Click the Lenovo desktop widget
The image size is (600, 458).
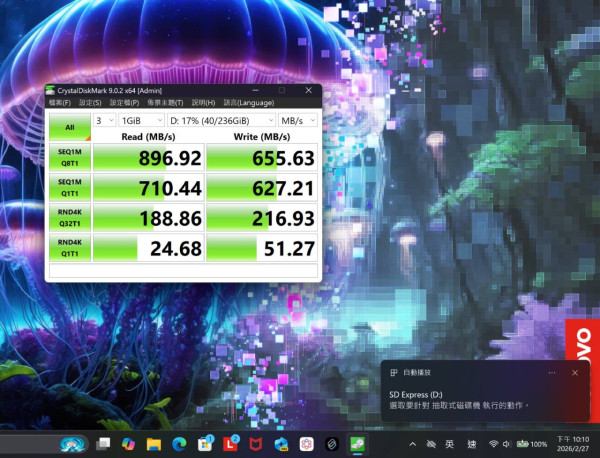point(582,340)
